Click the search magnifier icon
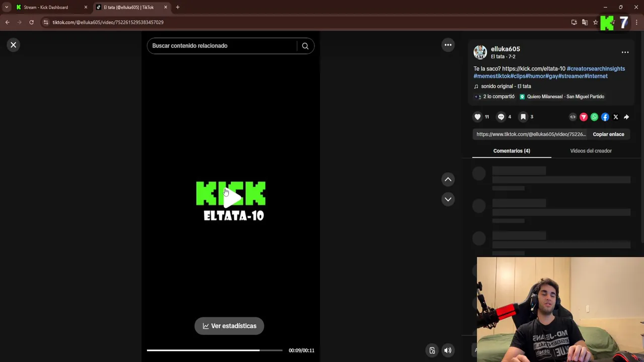The image size is (644, 362). [x=305, y=46]
